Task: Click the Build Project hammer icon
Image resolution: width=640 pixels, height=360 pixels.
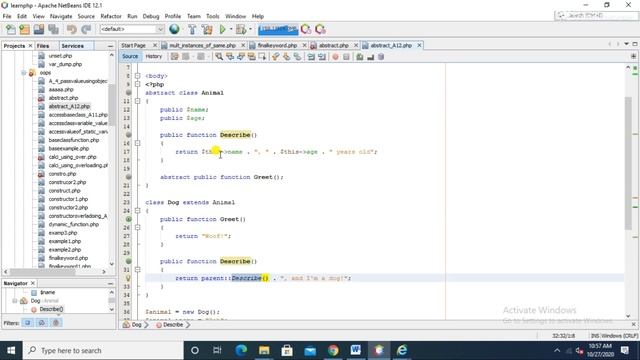Action: [192, 29]
